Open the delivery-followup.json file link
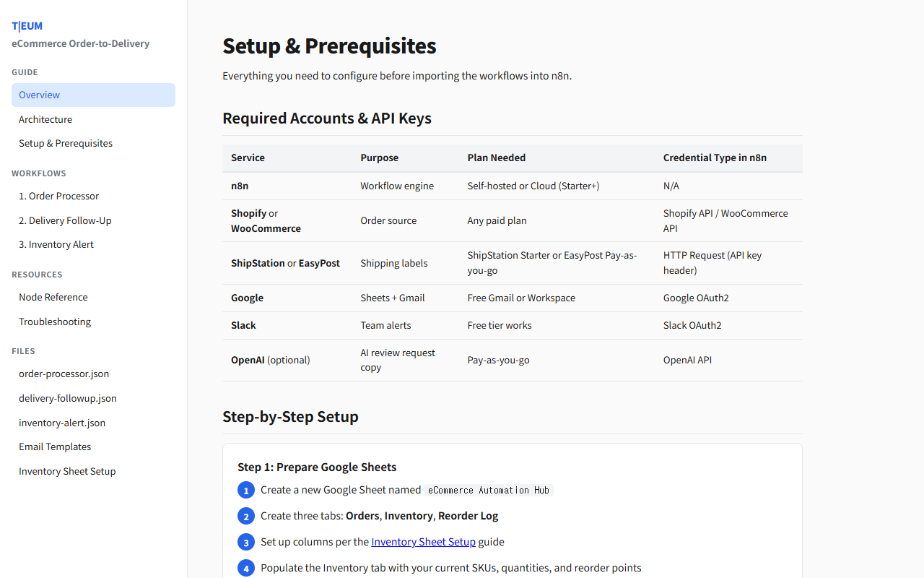The height and width of the screenshot is (578, 924). coord(68,398)
